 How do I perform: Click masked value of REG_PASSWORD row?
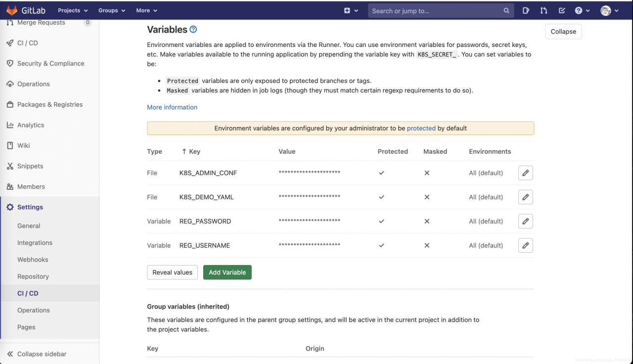[x=310, y=221]
